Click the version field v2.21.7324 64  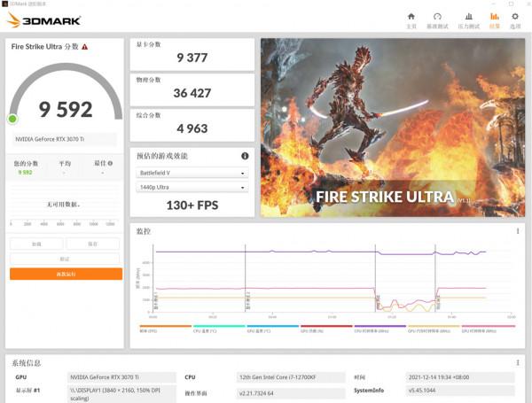click(x=291, y=393)
